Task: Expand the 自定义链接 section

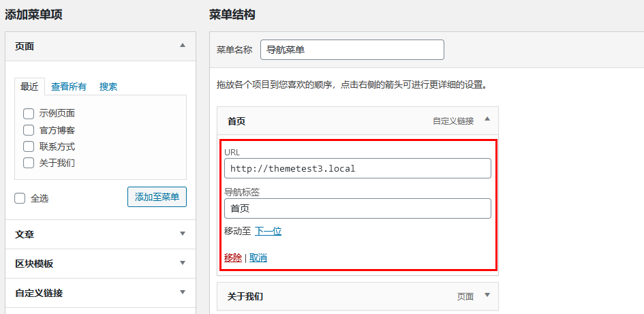Action: [x=182, y=292]
